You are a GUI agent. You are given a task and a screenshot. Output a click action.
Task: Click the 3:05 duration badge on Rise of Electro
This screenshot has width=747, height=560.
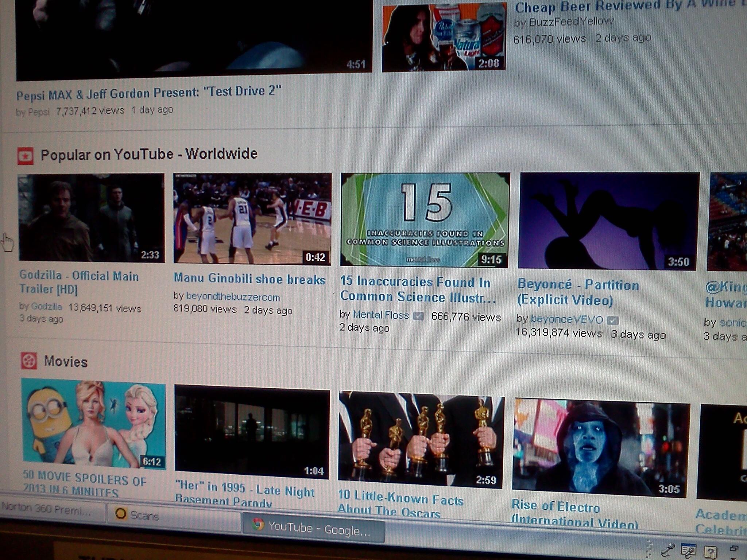[669, 489]
